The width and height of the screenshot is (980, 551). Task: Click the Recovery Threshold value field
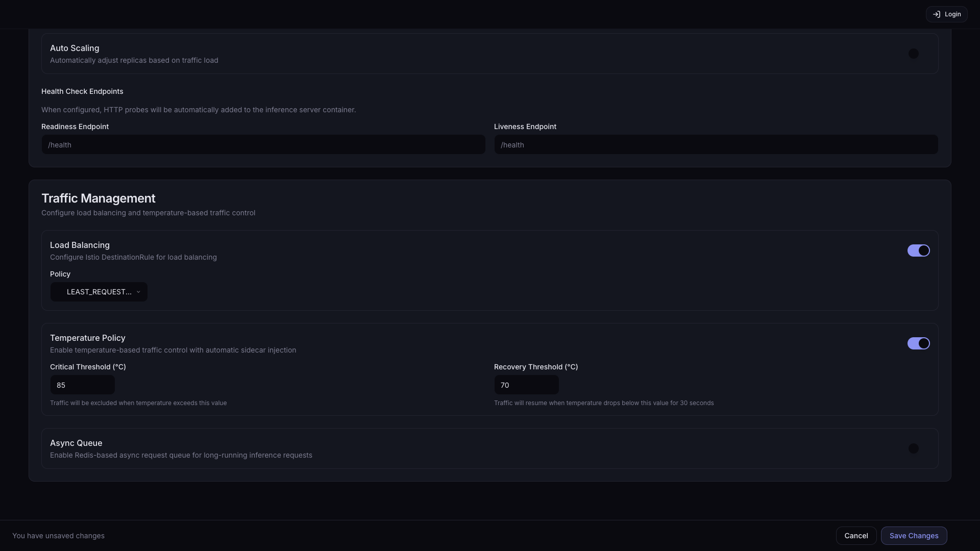pos(527,385)
